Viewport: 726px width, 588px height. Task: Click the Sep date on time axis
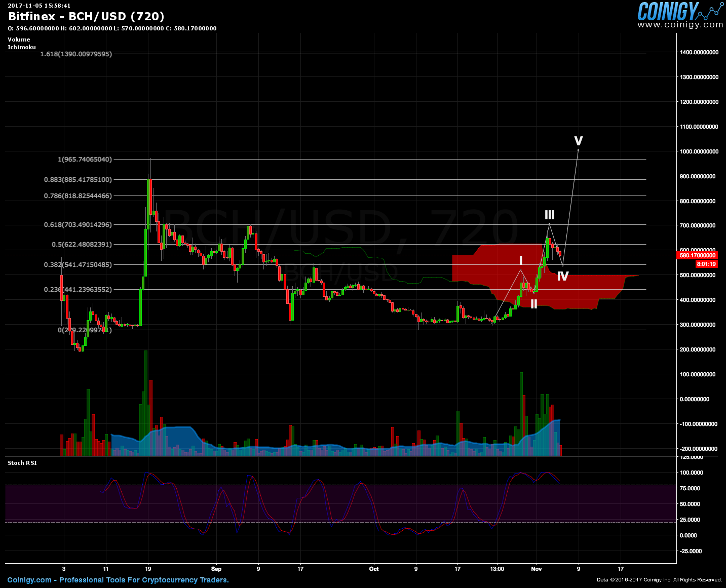pyautogui.click(x=216, y=569)
